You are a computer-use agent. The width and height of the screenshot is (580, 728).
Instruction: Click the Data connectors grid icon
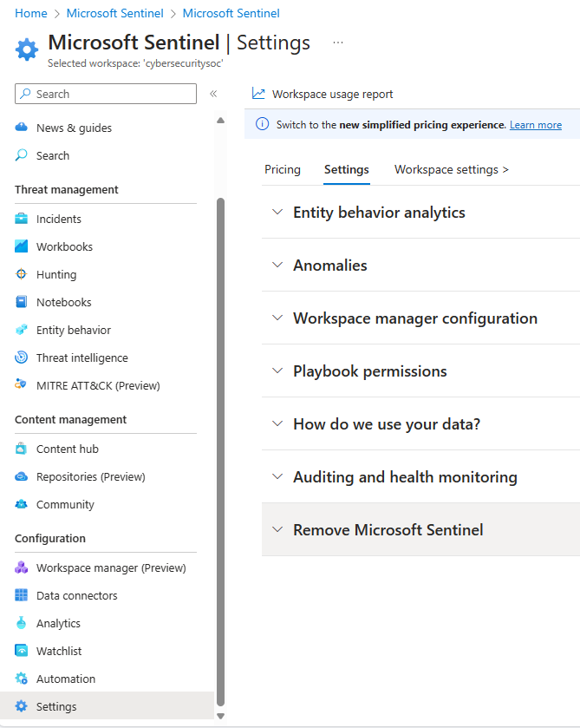click(22, 595)
